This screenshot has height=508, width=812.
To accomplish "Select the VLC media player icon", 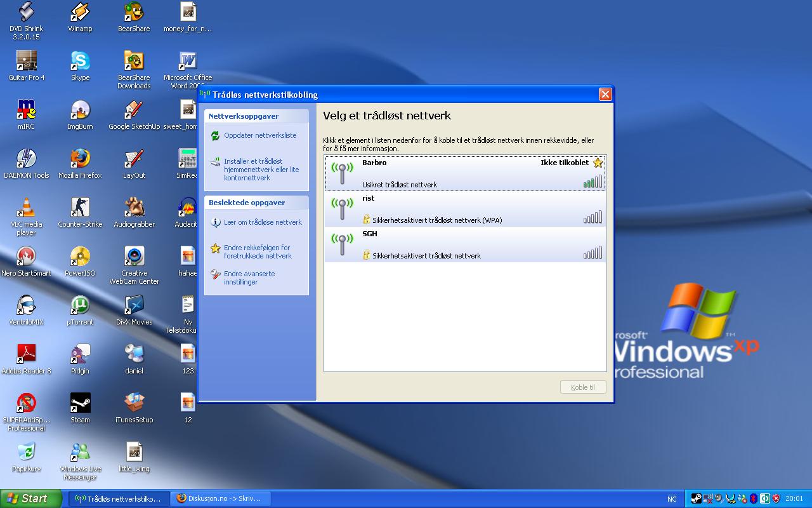I will (26, 217).
